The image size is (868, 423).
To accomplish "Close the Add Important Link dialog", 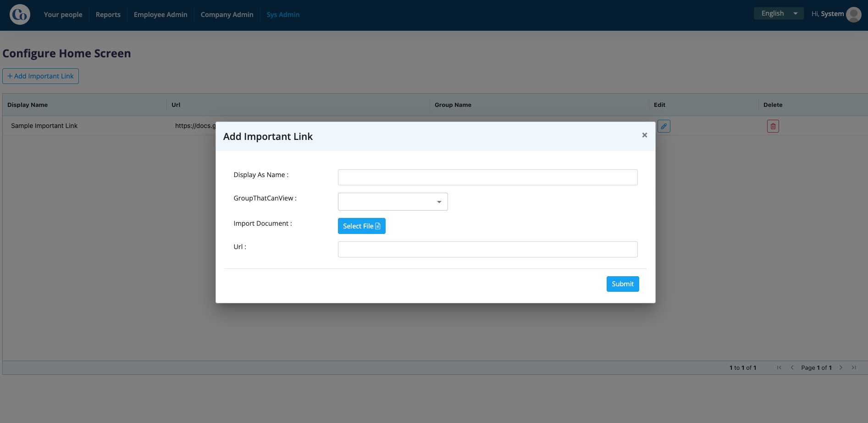I will (x=644, y=135).
